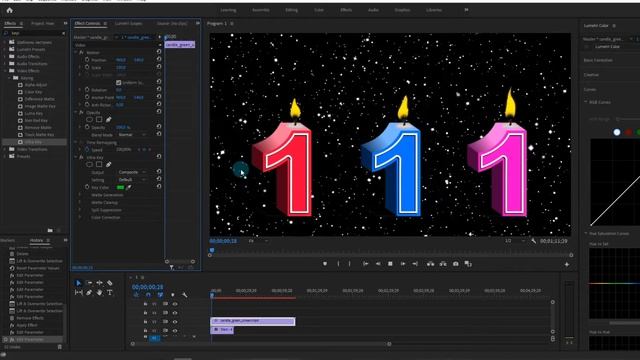Open the Color workspace tab
640x360 pixels.
click(319, 10)
